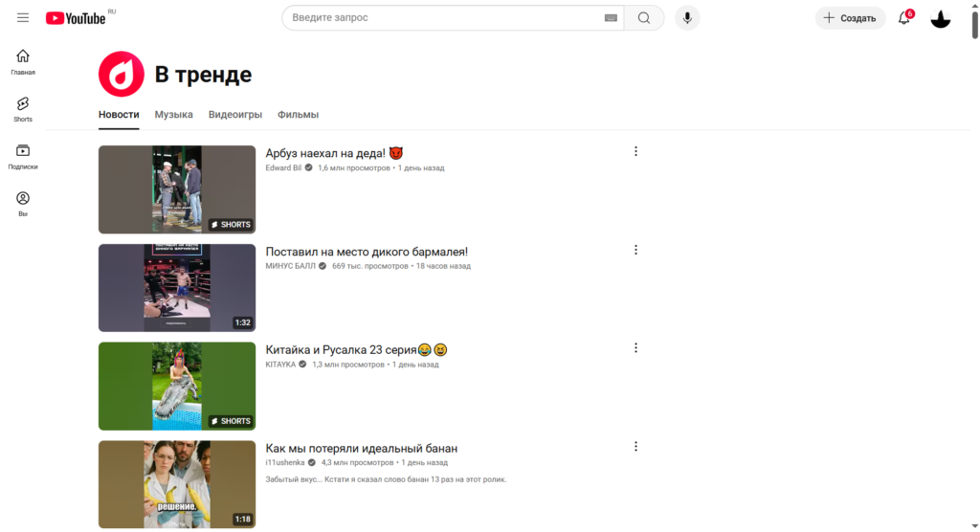980x532 pixels.
Task: Open thumbnail of Арбуз наехал на деда
Action: 177,189
